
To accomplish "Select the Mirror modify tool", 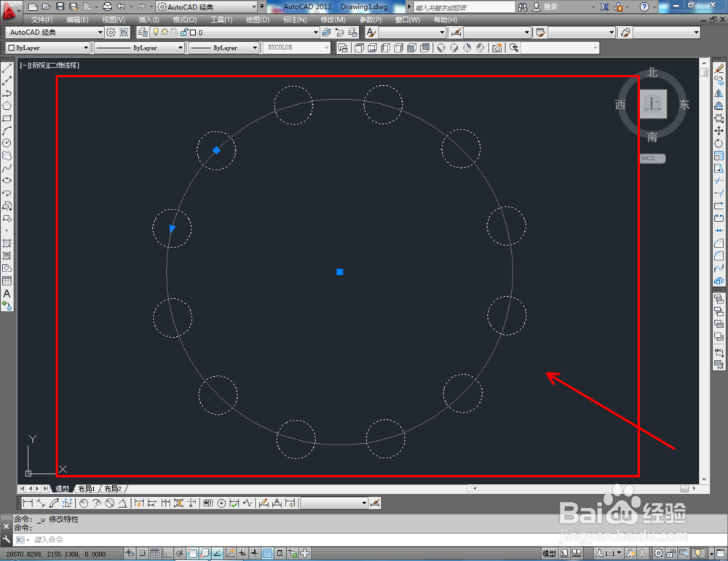I will [x=719, y=93].
